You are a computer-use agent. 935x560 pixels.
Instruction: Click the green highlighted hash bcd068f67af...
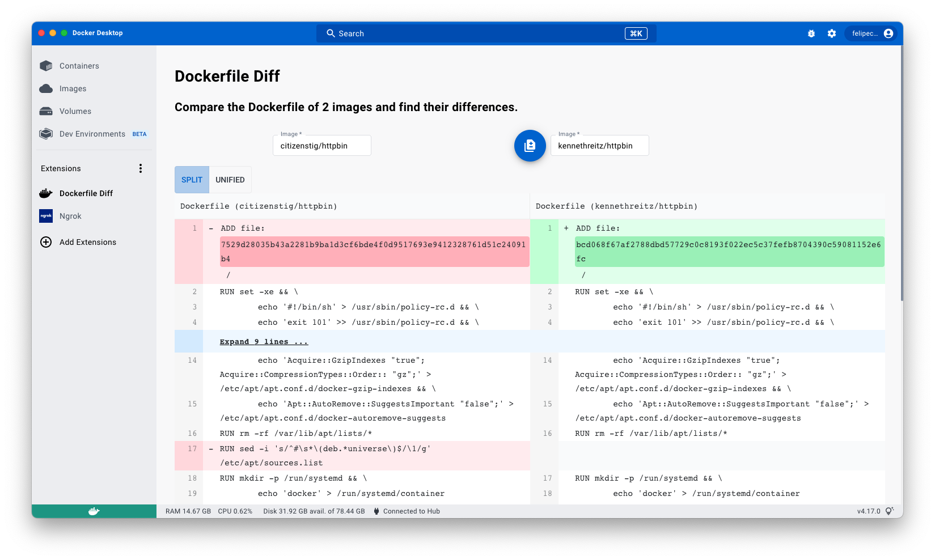tap(729, 252)
